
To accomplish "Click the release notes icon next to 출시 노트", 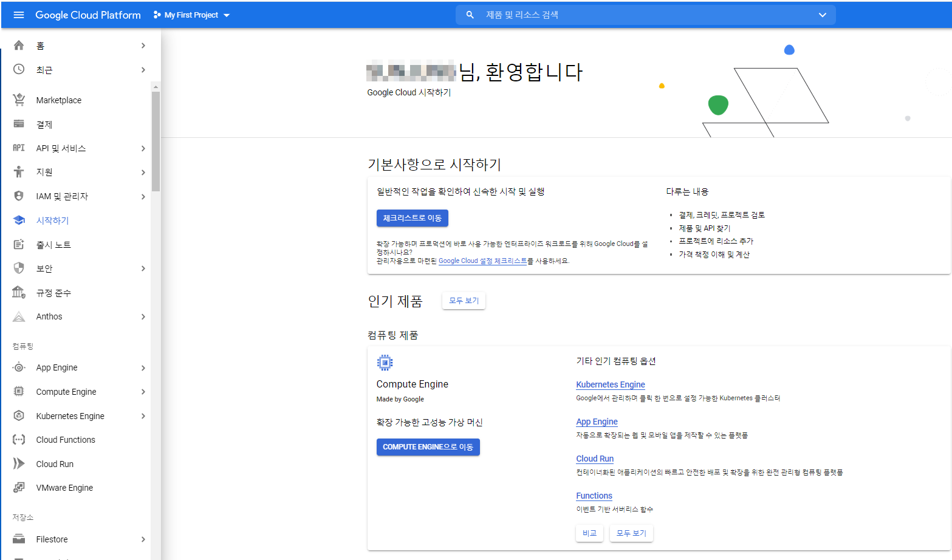I will tap(19, 244).
